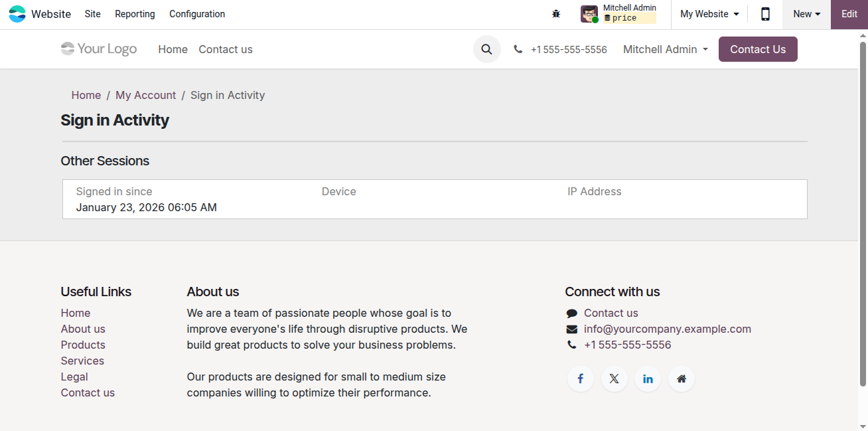
Task: Click the footer envelope icon
Action: coord(571,329)
